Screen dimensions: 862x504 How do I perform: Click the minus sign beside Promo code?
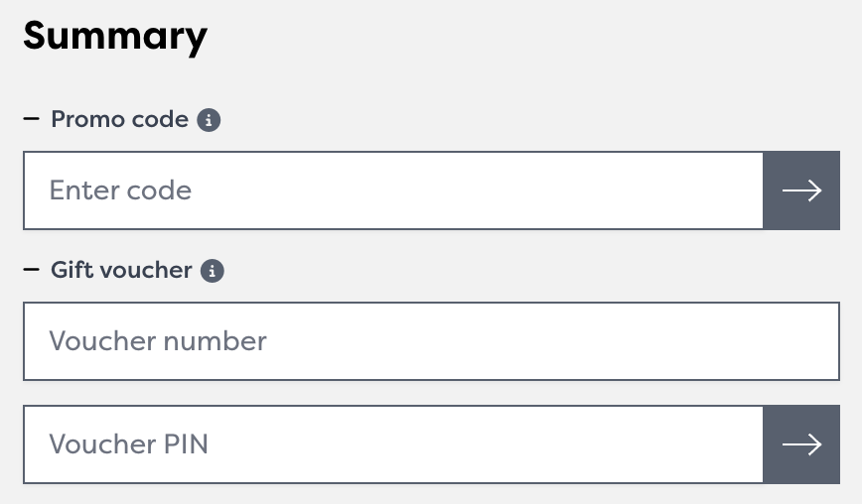coord(30,120)
